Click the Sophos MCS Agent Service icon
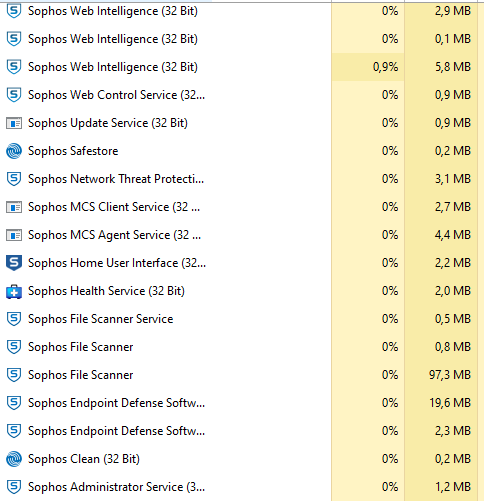This screenshot has width=484, height=502. (14, 235)
